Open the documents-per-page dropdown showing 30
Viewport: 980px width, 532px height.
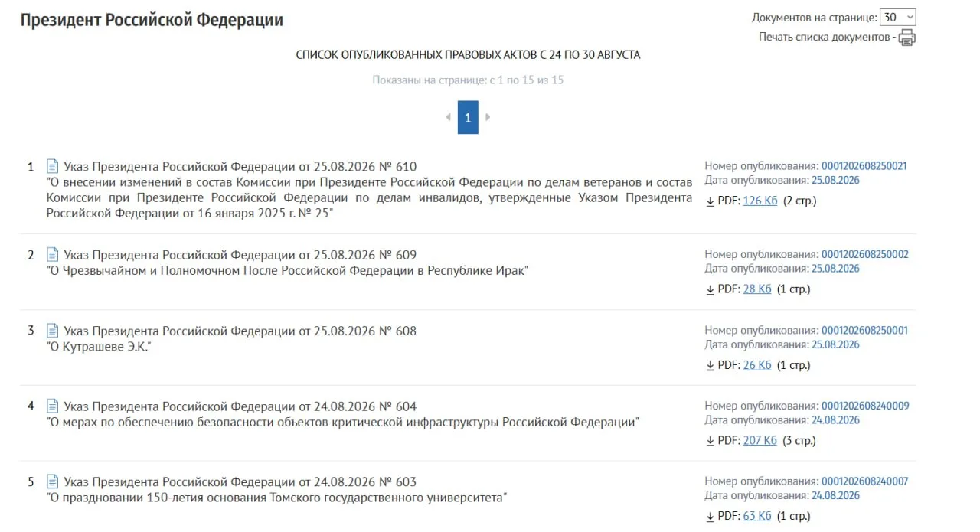[x=898, y=17]
